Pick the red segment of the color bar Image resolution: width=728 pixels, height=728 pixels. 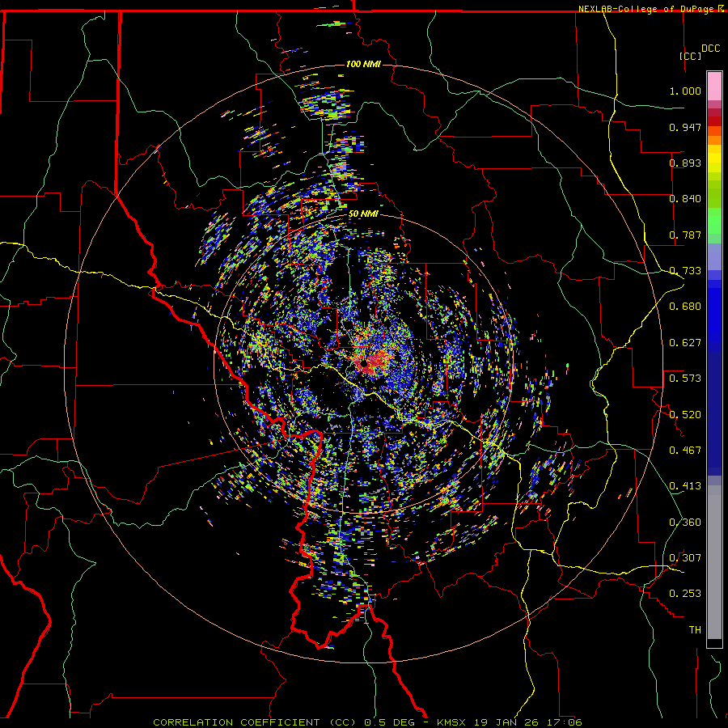(714, 121)
